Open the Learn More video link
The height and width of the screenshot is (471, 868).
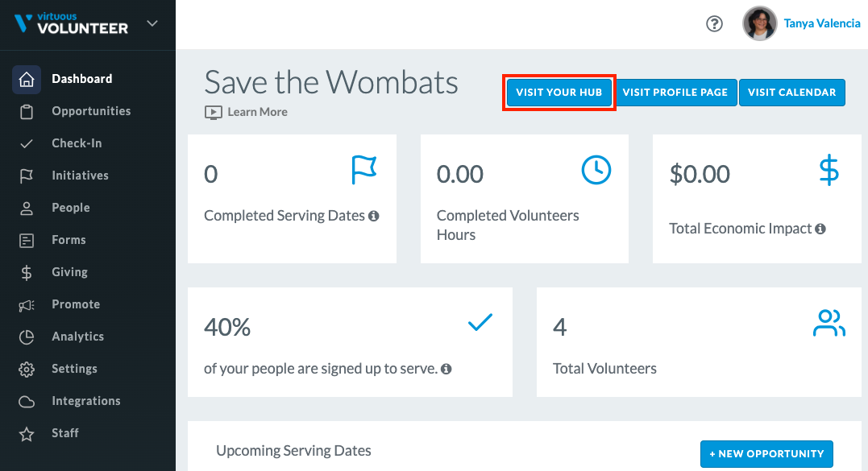(247, 112)
